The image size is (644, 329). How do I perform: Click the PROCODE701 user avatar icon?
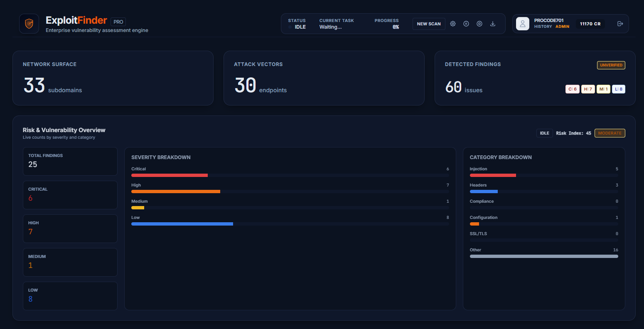(x=522, y=24)
